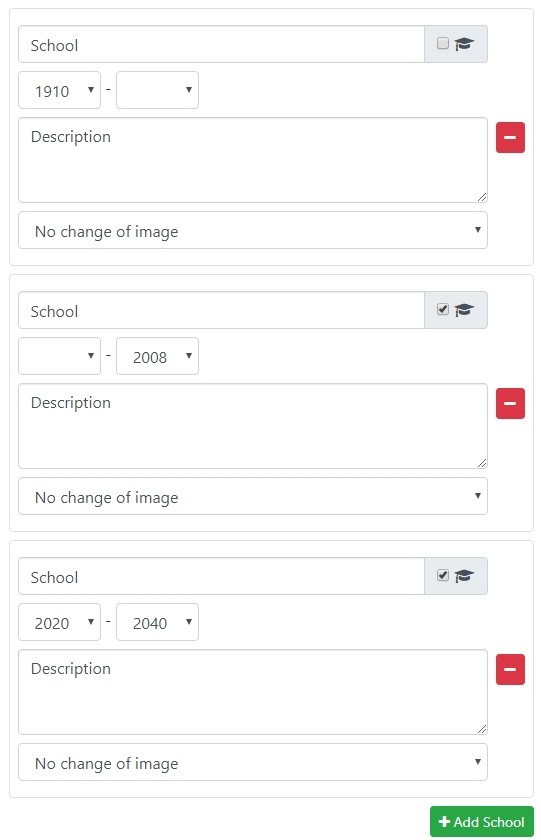Click graduation cap icon in third school entry
Image resolution: width=541 pixels, height=840 pixels.
click(464, 576)
